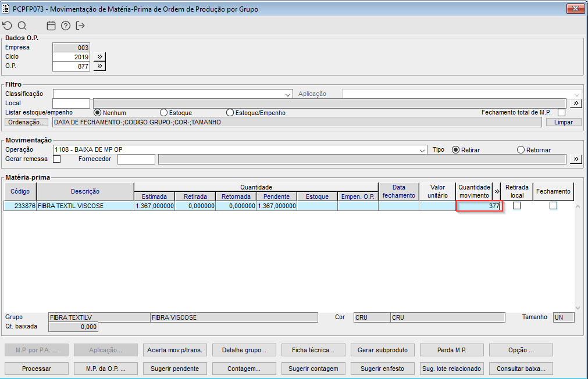Check Fechamento for FIBRA TEXTIL VISCOSE row
The image size is (588, 379).
click(553, 205)
